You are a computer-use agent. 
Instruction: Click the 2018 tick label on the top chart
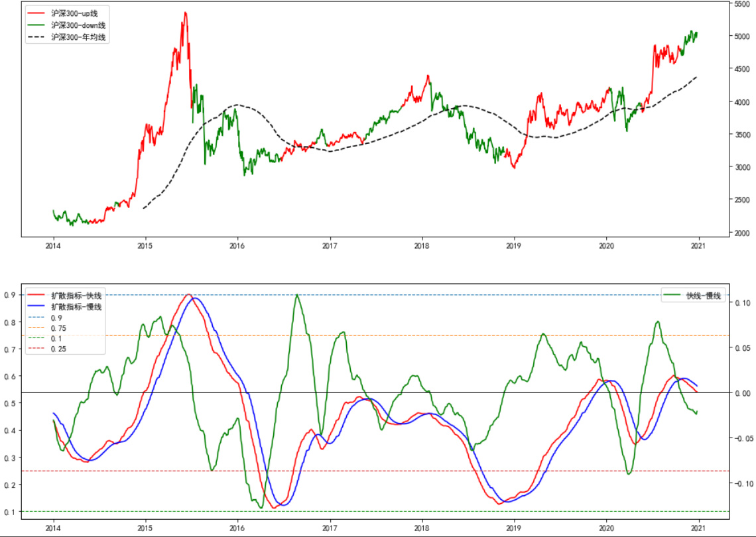point(421,245)
